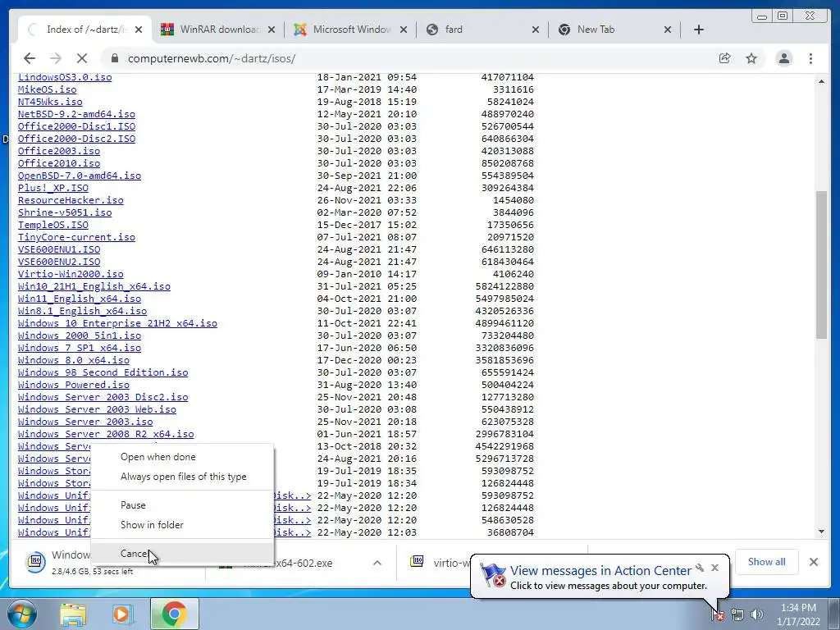The height and width of the screenshot is (630, 840).
Task: Click file size 5824122880 text
Action: point(504,286)
